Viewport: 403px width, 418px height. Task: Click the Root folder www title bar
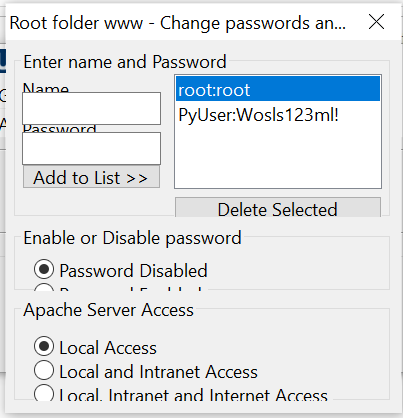pos(178,23)
